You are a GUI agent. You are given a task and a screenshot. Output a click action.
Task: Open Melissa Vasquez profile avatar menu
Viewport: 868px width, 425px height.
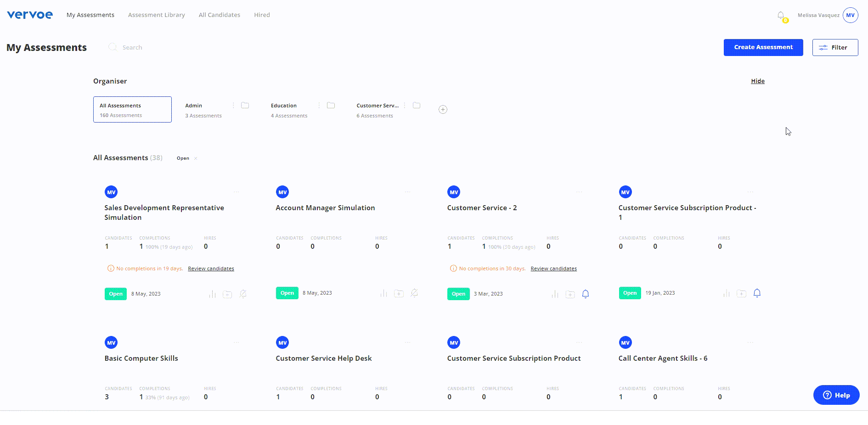851,15
